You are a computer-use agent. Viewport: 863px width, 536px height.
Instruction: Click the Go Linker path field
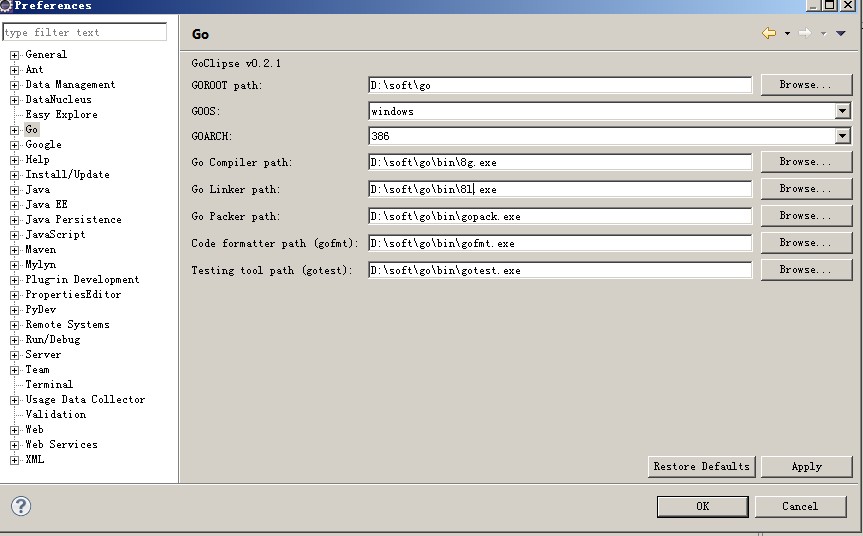[x=560, y=189]
